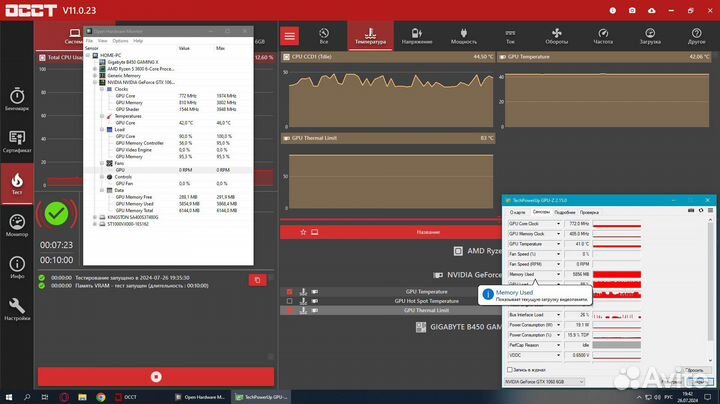Open the Help menu in Open Hardware Monitor
The image size is (720, 404).
pos(138,41)
